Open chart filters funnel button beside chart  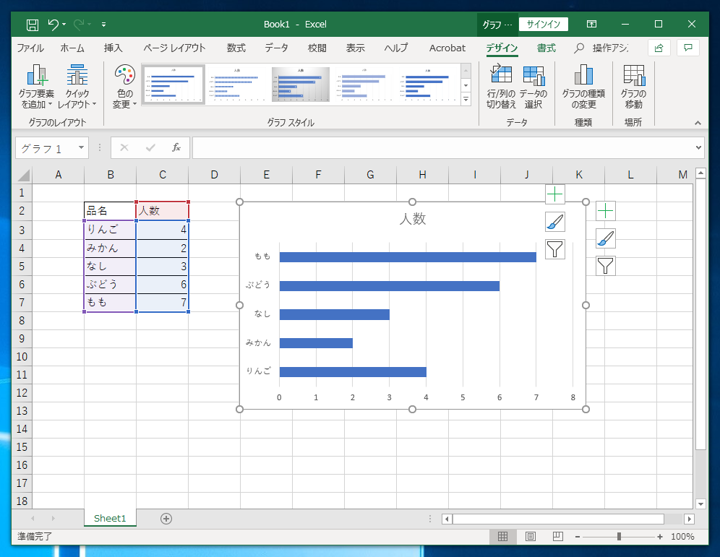coord(605,266)
